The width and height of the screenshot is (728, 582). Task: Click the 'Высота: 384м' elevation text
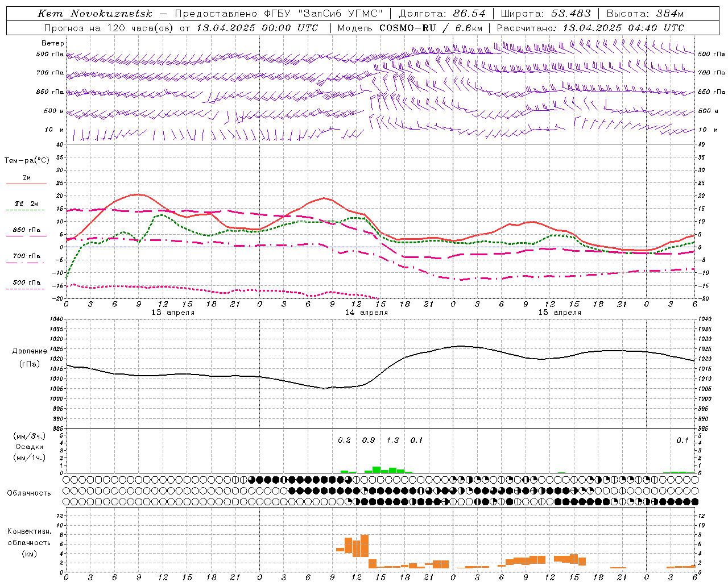(x=645, y=14)
